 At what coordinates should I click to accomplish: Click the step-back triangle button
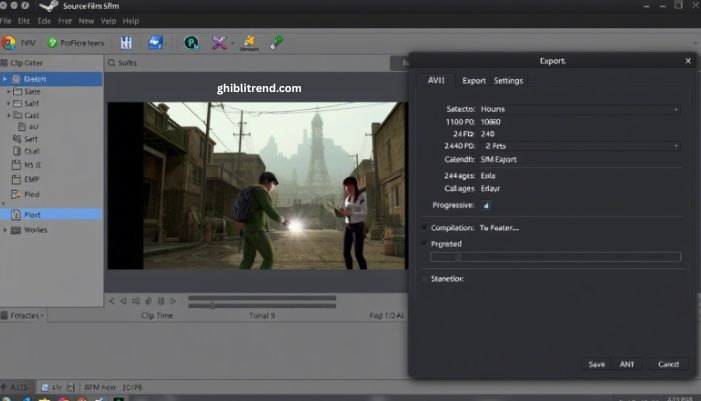(x=123, y=301)
